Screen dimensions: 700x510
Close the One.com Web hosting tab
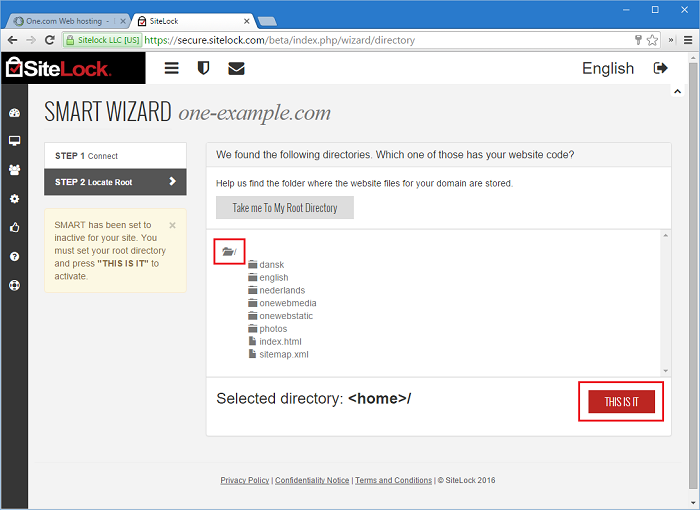(123, 21)
